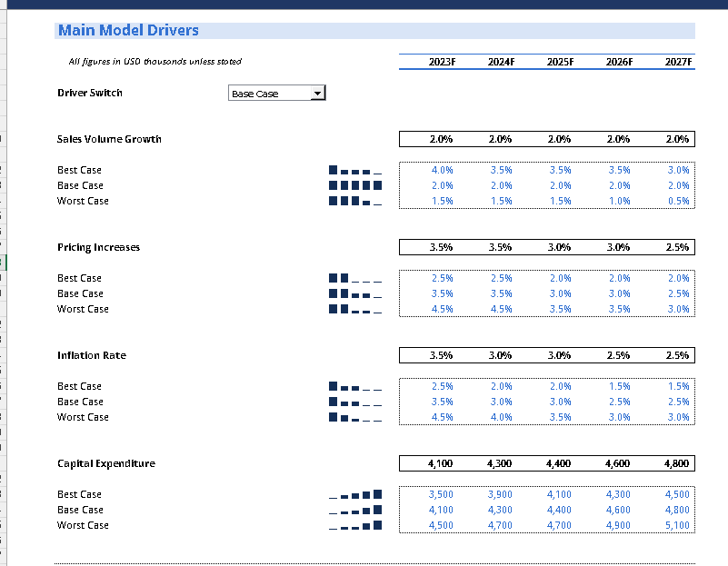Screen dimensions: 728x566
Task: Select Inflation Rate Best Case row label
Action: 79,386
